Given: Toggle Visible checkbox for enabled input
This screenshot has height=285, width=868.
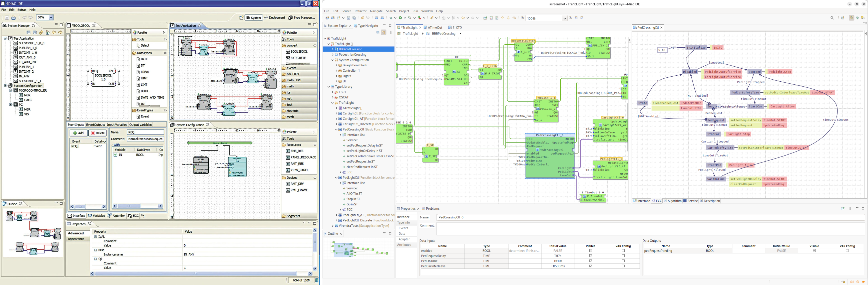Looking at the screenshot, I should (x=590, y=251).
